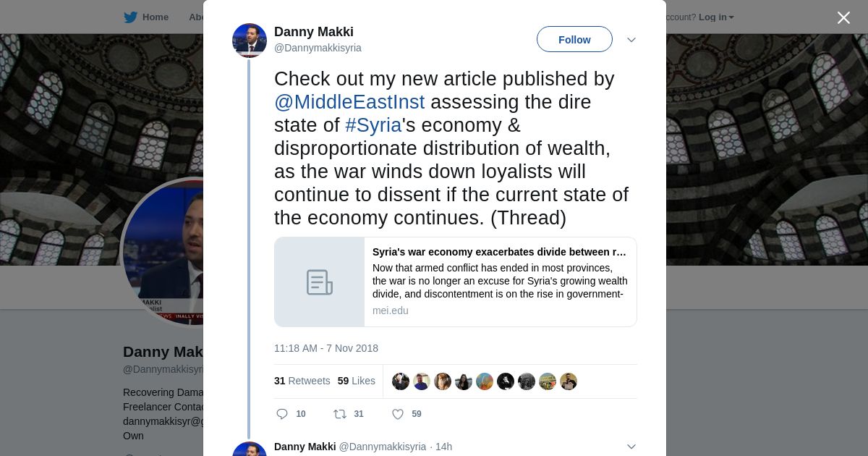Open the Home menu item

(x=155, y=17)
